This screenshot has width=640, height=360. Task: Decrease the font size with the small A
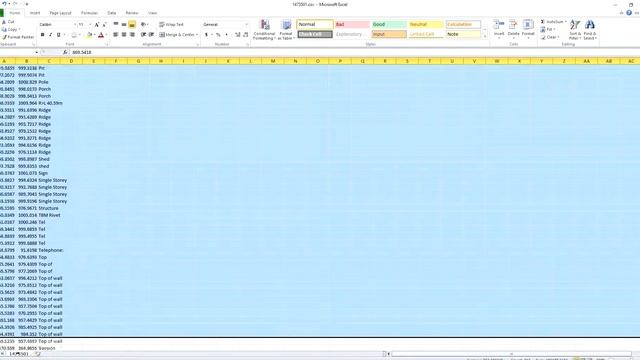tap(104, 25)
